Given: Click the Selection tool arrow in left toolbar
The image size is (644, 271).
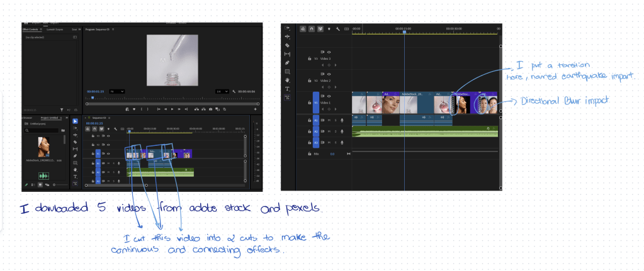Looking at the screenshot, I should point(76,121).
